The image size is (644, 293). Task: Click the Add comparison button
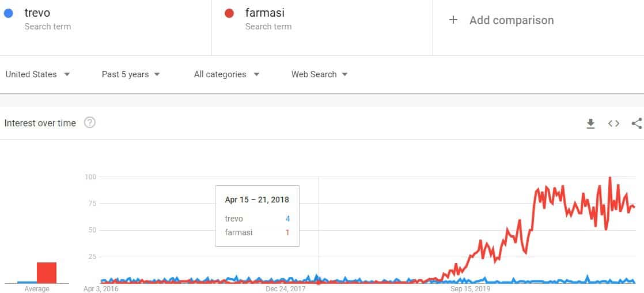point(501,20)
